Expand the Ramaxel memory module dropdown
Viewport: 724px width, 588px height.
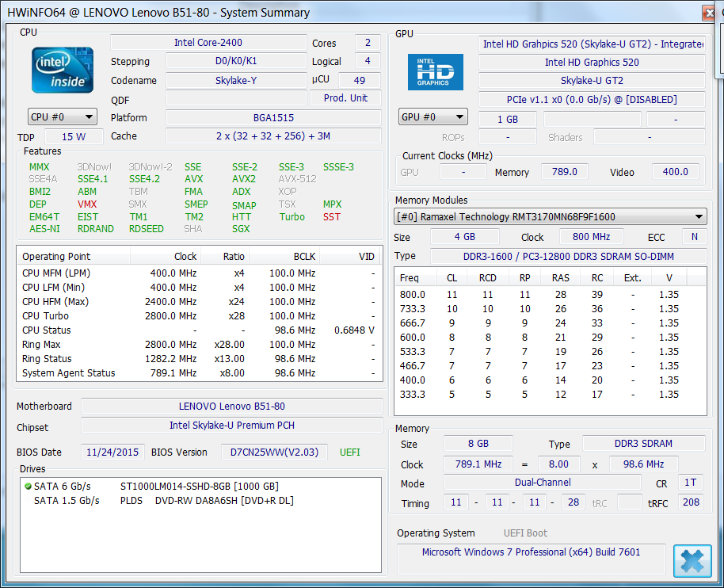(x=551, y=216)
